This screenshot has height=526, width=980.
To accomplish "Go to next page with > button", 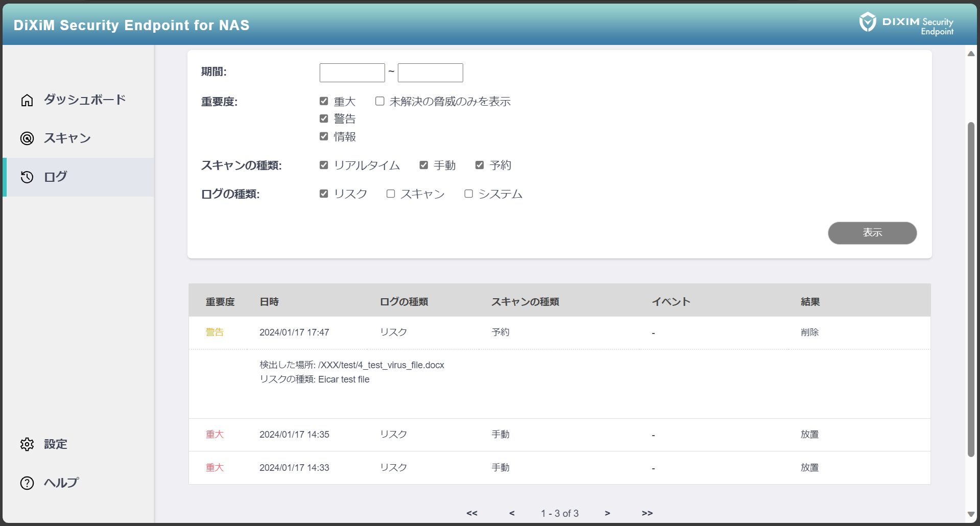I will (607, 513).
